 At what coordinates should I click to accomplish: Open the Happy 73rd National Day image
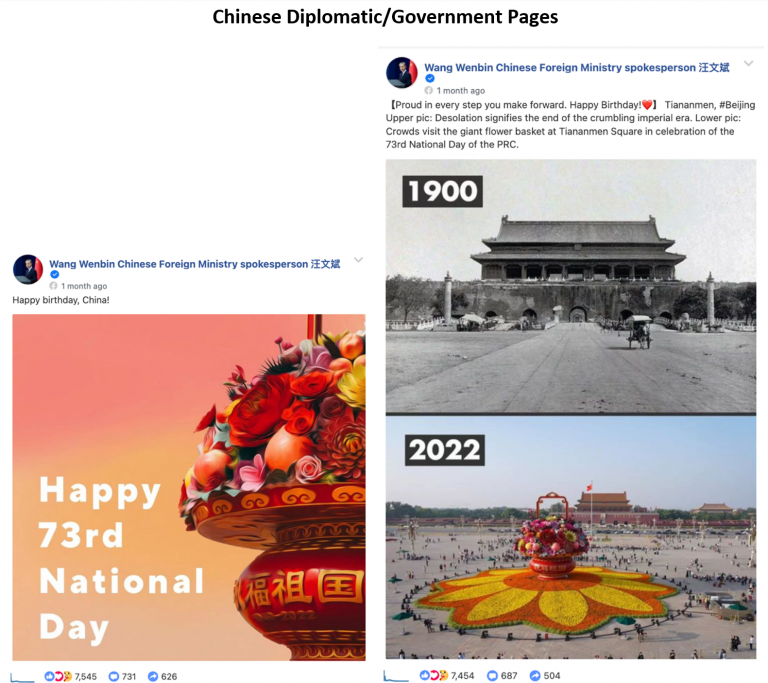click(x=189, y=488)
